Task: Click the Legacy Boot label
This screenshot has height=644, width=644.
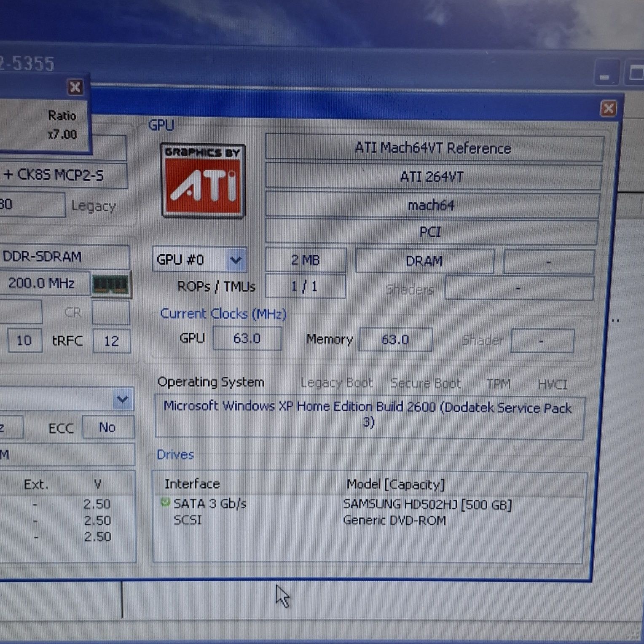Action: tap(337, 383)
